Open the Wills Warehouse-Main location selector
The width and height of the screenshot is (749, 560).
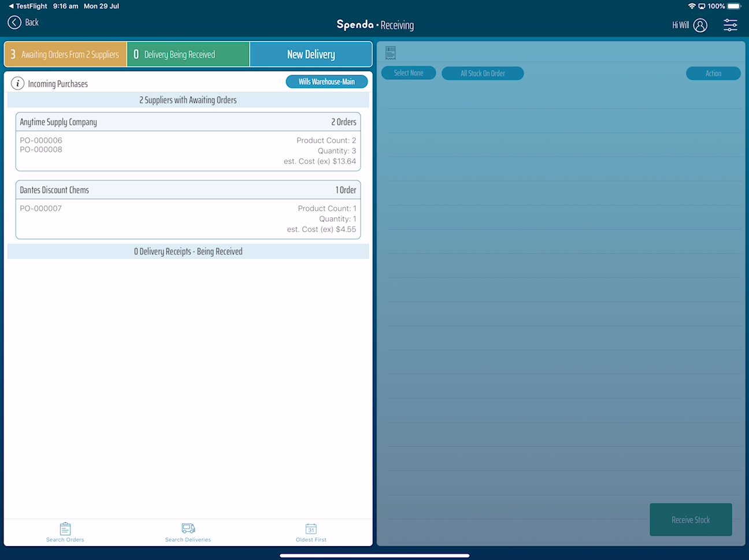[327, 81]
